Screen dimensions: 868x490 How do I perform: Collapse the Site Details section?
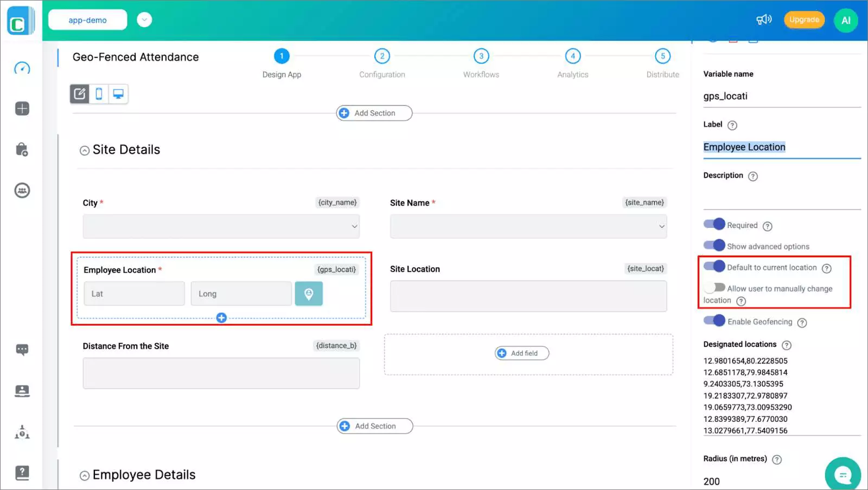85,150
